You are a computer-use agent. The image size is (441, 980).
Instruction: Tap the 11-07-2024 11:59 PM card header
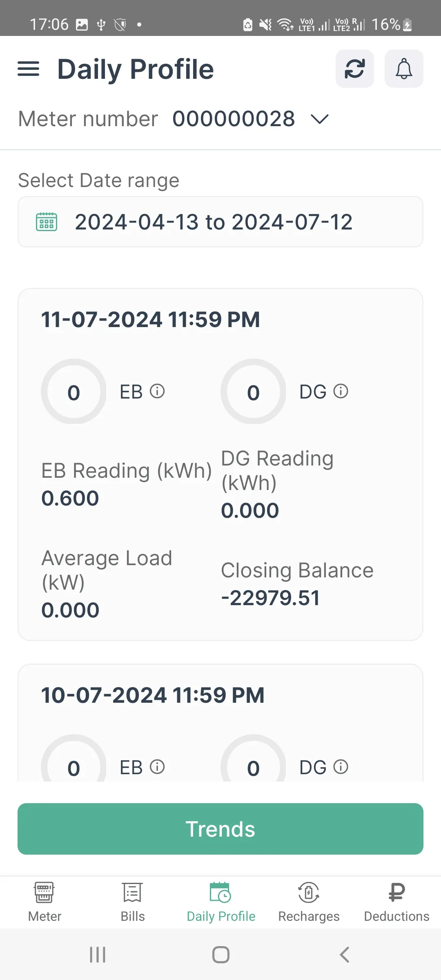tap(151, 319)
